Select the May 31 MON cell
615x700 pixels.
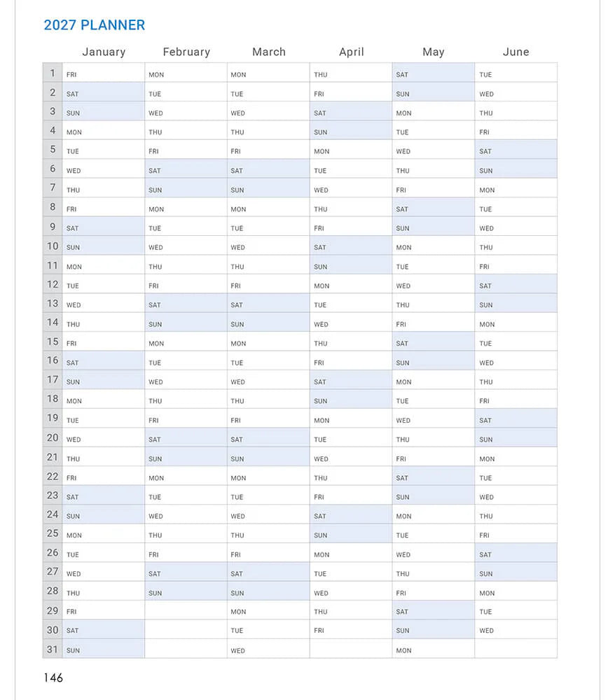tap(434, 650)
